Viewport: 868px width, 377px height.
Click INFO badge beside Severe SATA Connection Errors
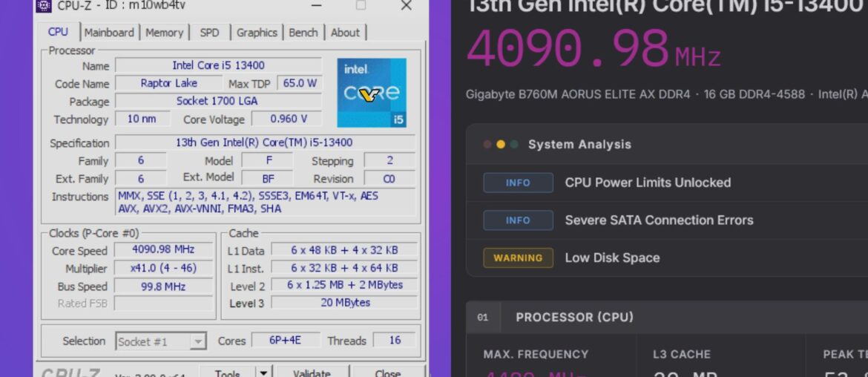click(x=518, y=220)
